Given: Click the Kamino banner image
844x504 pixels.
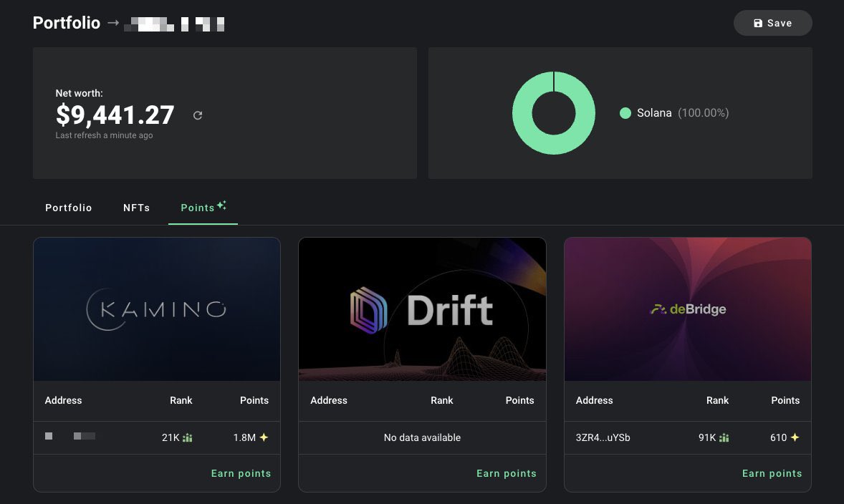Looking at the screenshot, I should pos(157,309).
